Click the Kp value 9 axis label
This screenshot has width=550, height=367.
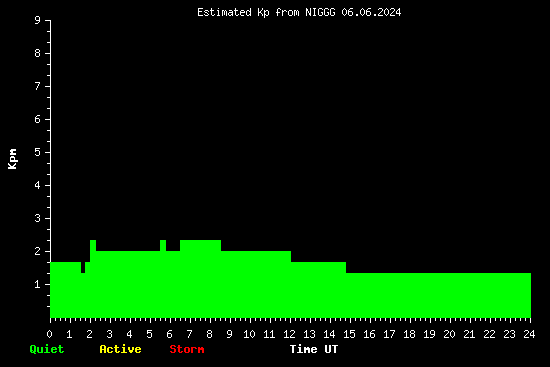38,20
